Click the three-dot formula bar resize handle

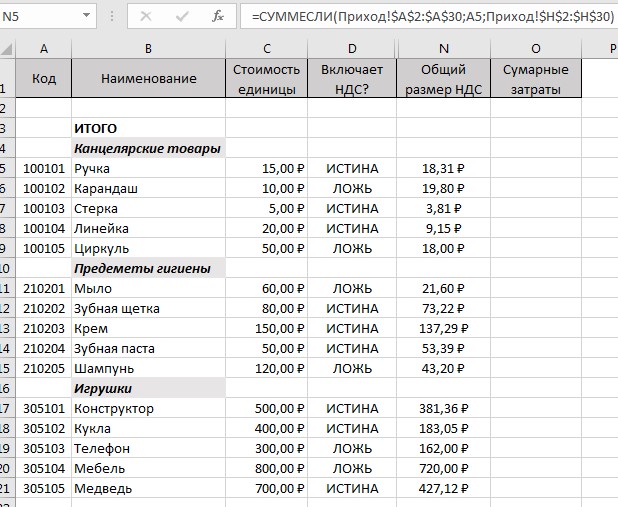point(112,16)
